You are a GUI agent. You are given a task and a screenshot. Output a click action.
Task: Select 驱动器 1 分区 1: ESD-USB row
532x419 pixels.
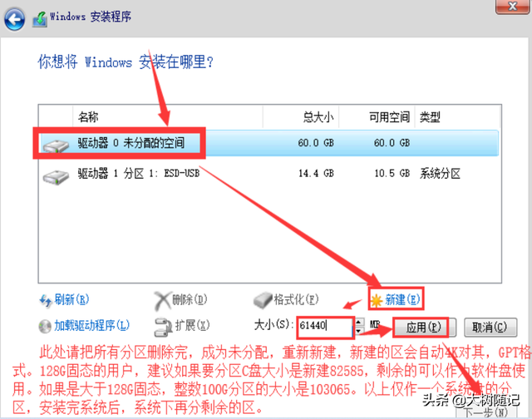pyautogui.click(x=269, y=174)
